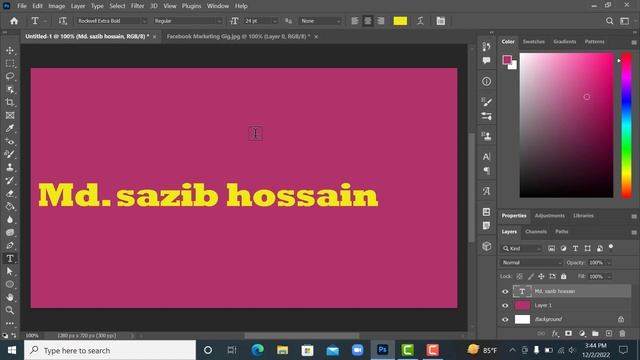Screen dimensions: 640x360
Task: Toggle Background layer visibility eye
Action: pos(505,320)
